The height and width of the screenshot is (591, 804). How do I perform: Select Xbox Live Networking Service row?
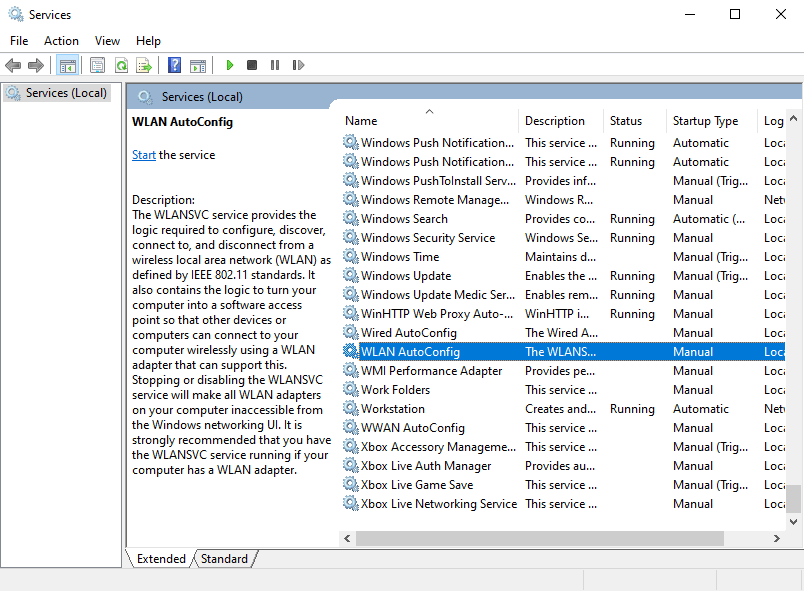(x=563, y=503)
